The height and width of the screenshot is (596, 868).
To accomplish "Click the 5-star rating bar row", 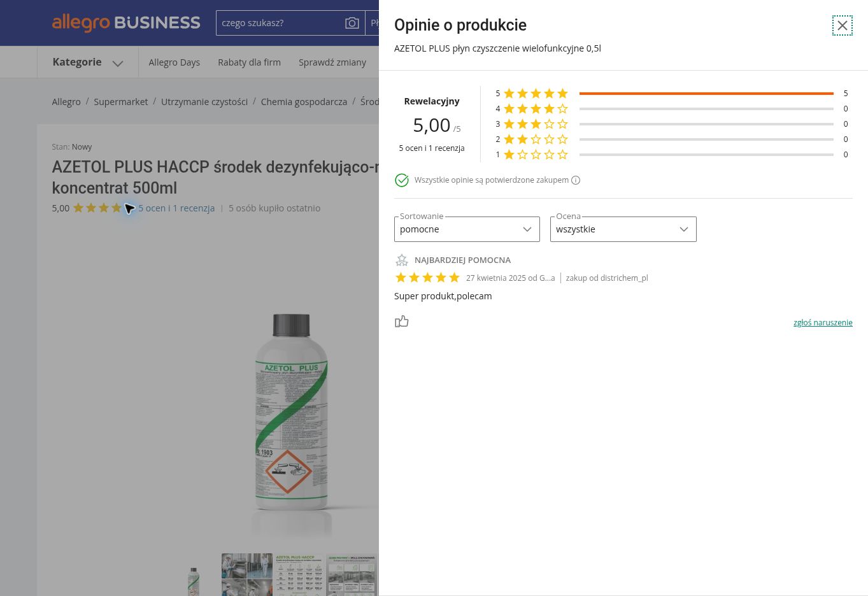I will (x=672, y=94).
